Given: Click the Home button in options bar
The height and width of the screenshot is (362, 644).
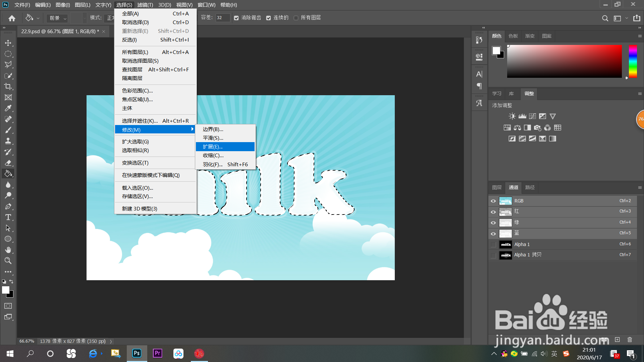Looking at the screenshot, I should 12,18.
